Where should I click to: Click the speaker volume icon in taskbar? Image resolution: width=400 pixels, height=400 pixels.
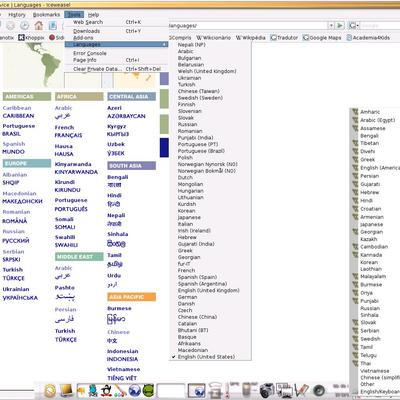[x=319, y=391]
